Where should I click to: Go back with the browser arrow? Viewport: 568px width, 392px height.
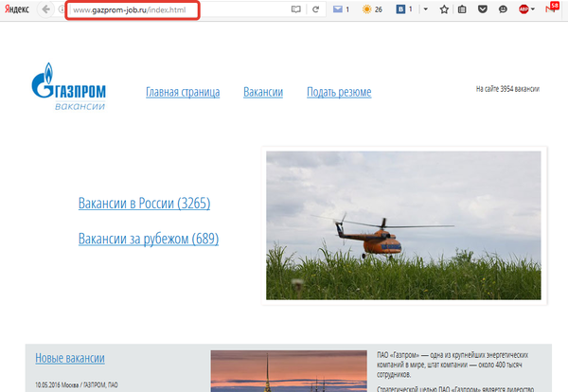click(45, 9)
